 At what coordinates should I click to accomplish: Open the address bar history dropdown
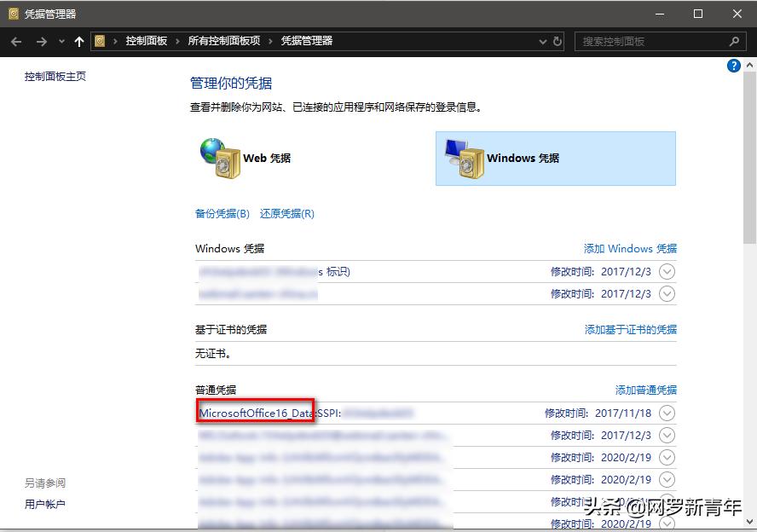pyautogui.click(x=541, y=40)
